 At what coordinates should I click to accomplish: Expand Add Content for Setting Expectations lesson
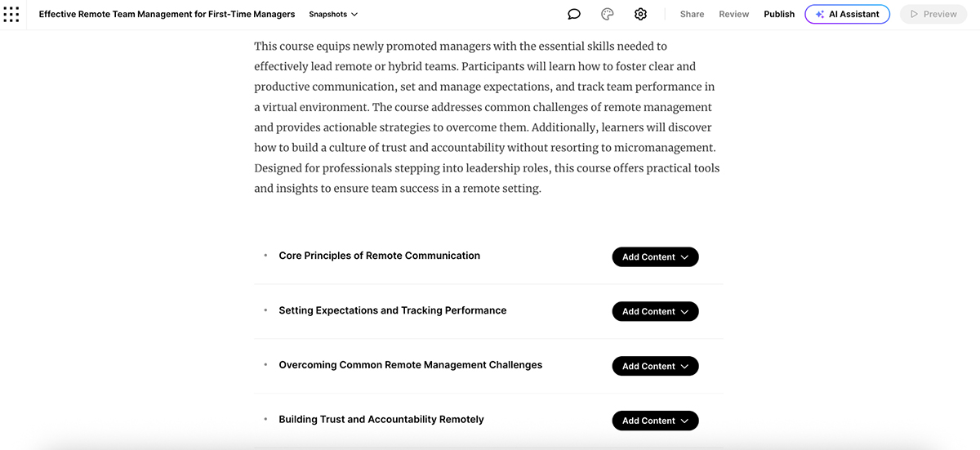pyautogui.click(x=655, y=311)
